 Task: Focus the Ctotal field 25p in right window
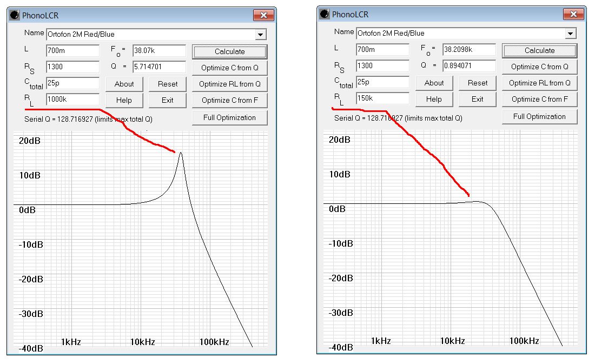click(x=382, y=82)
